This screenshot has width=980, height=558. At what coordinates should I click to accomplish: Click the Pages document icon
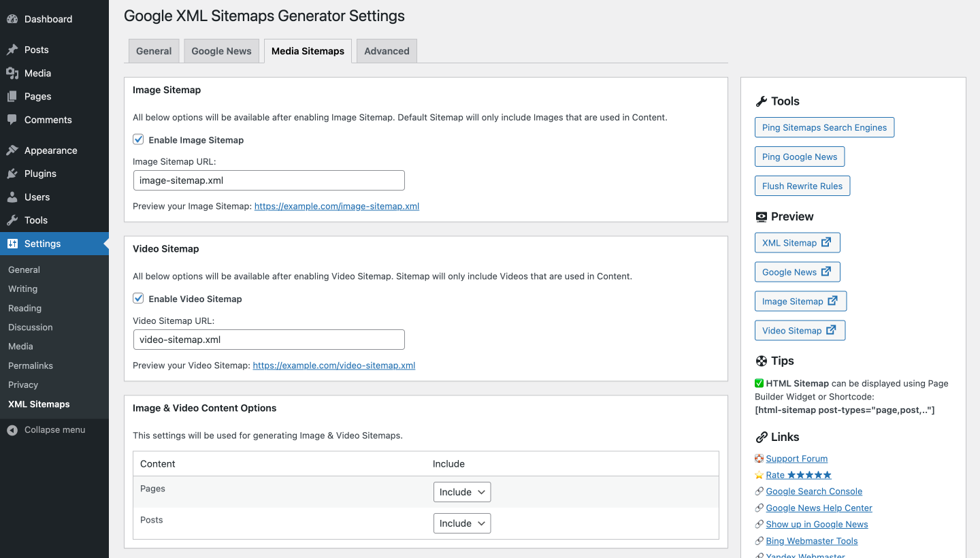click(x=12, y=97)
